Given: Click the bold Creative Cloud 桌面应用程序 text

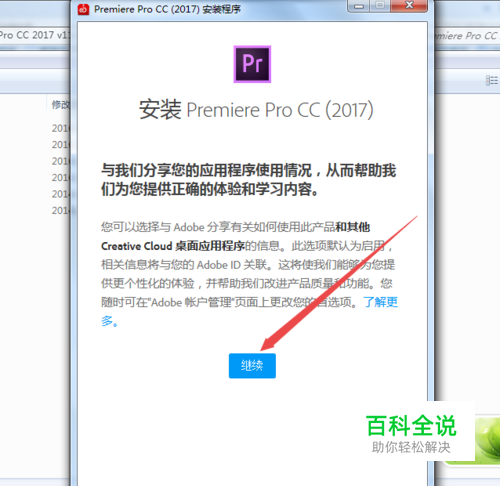Looking at the screenshot, I should pos(173,246).
